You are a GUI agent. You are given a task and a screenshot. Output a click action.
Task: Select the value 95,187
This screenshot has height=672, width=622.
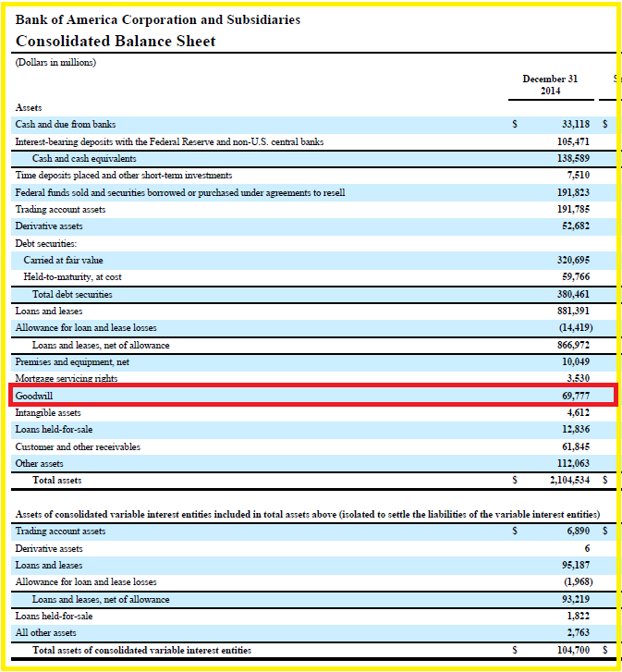[576, 565]
